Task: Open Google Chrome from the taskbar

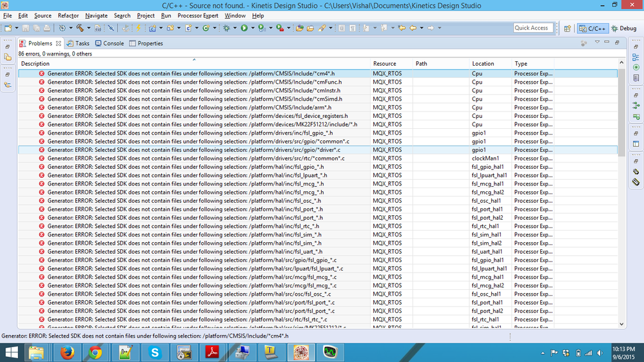Action: tap(95, 352)
